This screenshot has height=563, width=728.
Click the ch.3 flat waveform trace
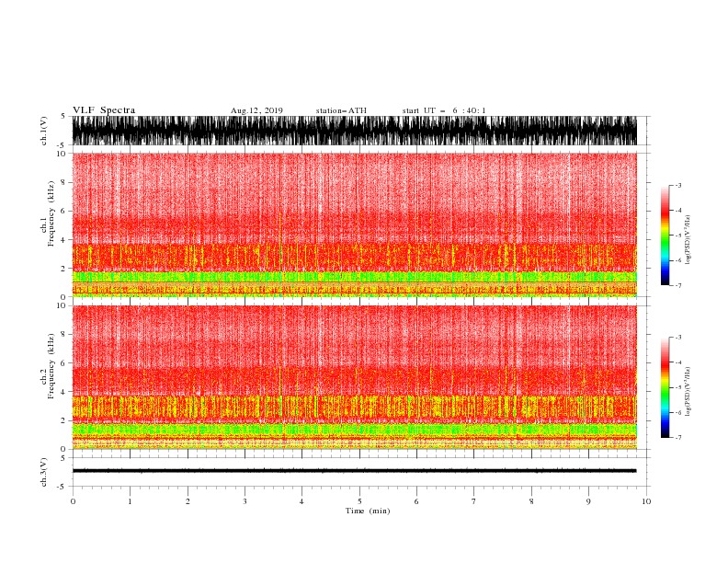coord(355,471)
